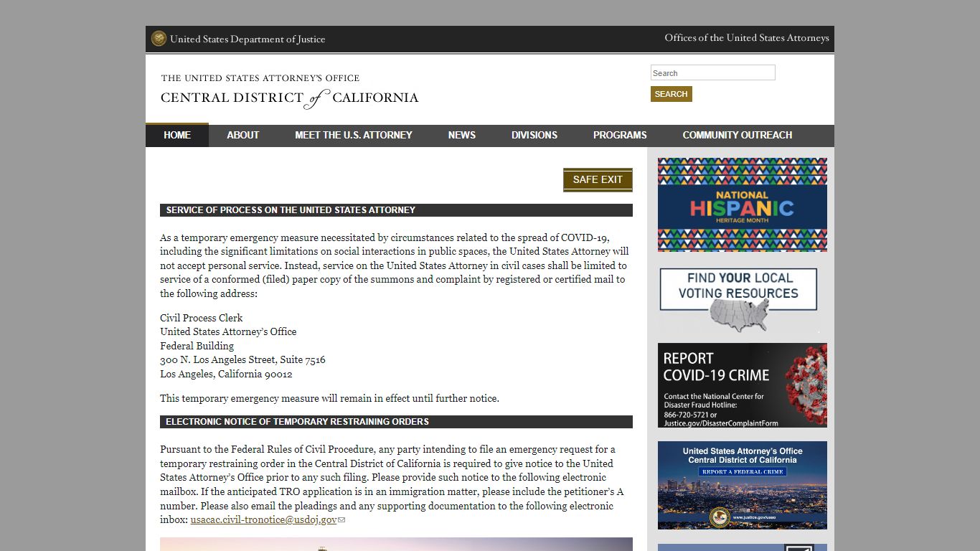Viewport: 980px width, 551px height.
Task: Open Report a Federal Crime banner
Action: [742, 485]
